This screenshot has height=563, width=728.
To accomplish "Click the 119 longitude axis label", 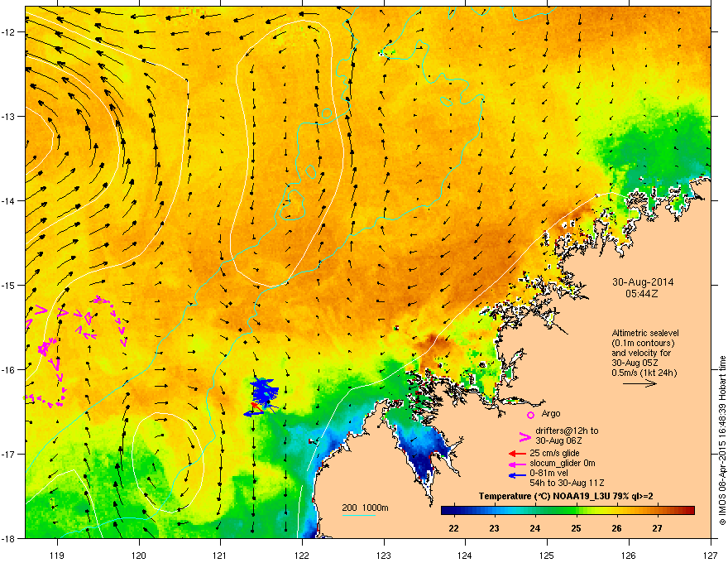I will point(57,555).
